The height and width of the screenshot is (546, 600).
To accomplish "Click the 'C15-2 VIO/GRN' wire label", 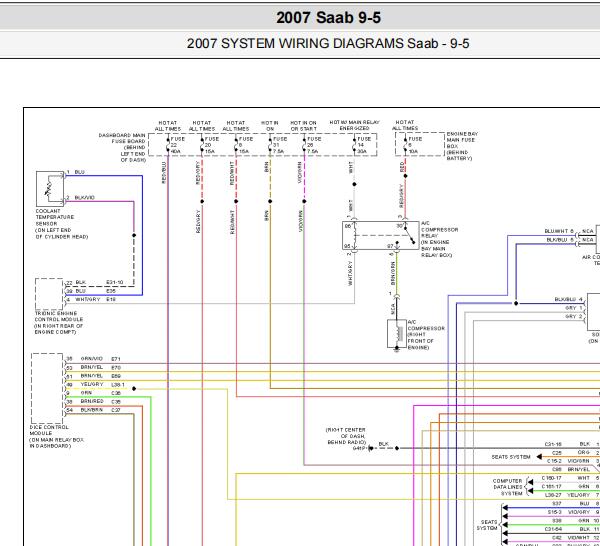I will [x=568, y=461].
